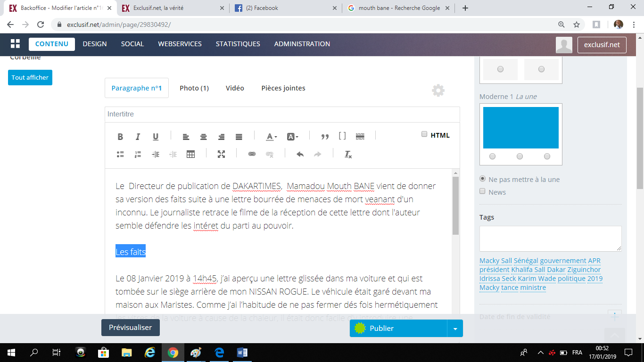Expand the Publier button dropdown arrow
The width and height of the screenshot is (644, 362).
point(455,329)
